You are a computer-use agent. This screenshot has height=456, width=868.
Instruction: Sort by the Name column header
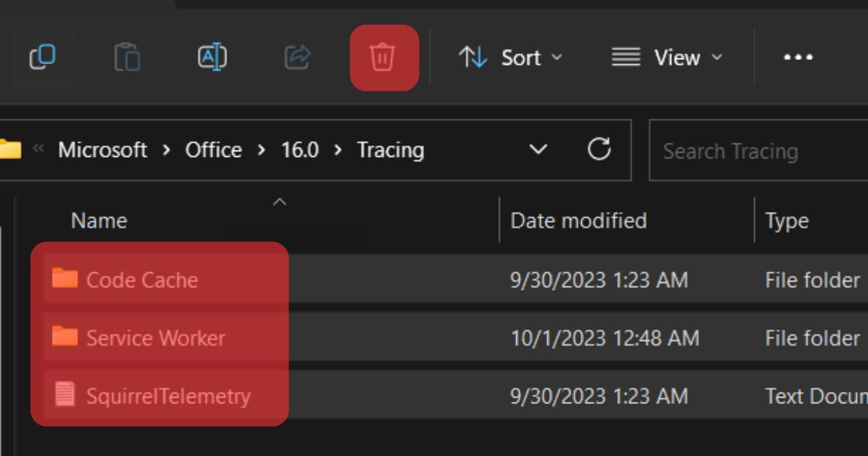99,220
